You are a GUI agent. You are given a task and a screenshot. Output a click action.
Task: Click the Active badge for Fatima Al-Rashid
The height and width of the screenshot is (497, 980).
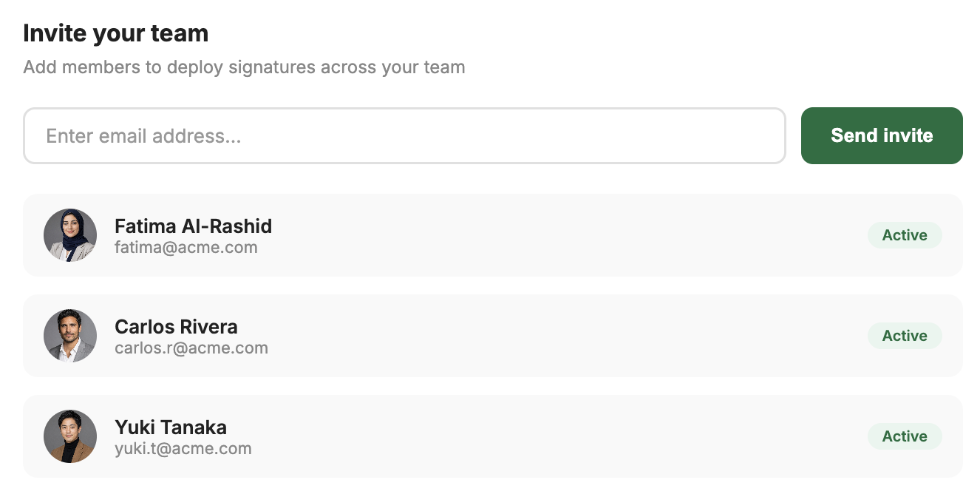point(904,235)
